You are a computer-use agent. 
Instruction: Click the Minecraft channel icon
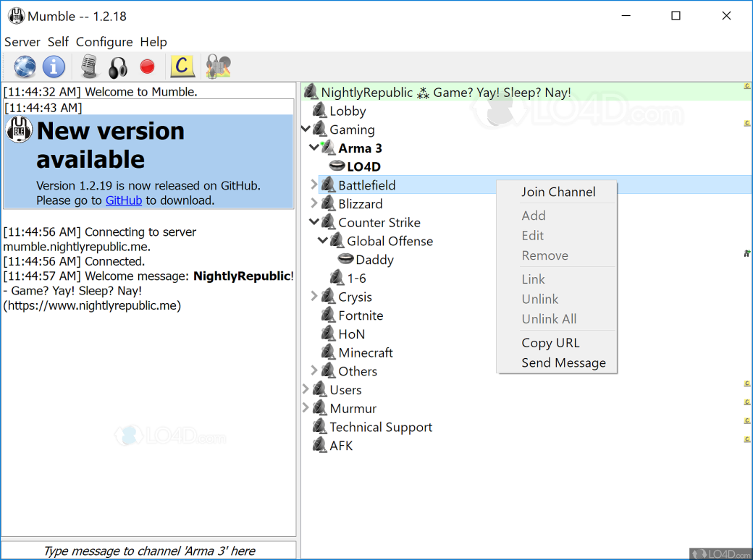(x=328, y=352)
